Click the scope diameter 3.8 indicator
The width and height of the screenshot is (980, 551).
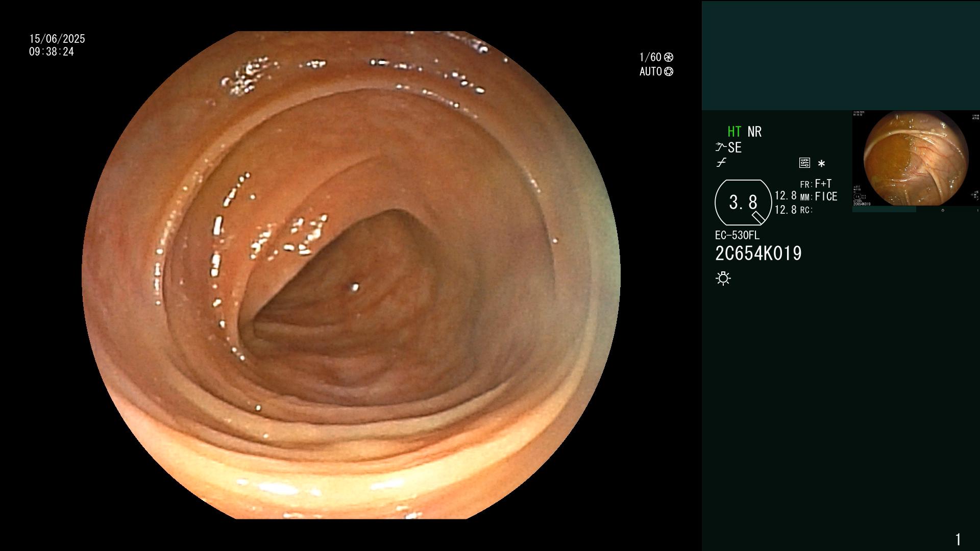(x=743, y=203)
